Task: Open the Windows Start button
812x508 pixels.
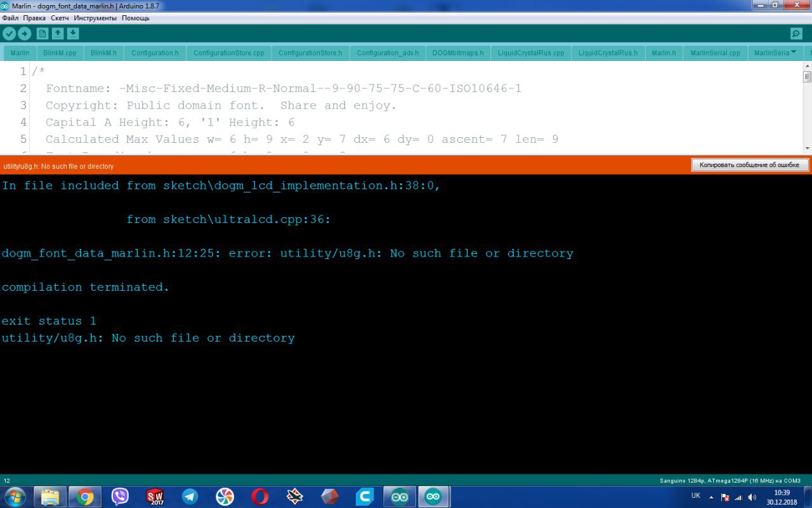Action: tap(15, 496)
